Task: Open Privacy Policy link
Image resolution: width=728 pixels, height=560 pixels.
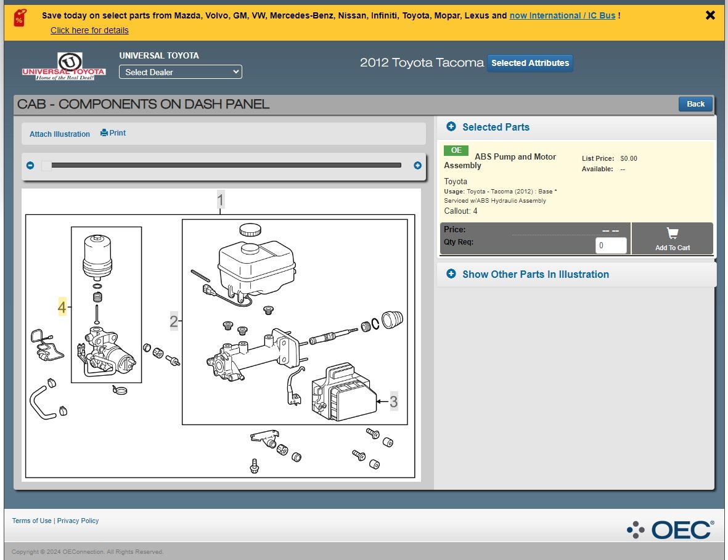Action: [78, 521]
